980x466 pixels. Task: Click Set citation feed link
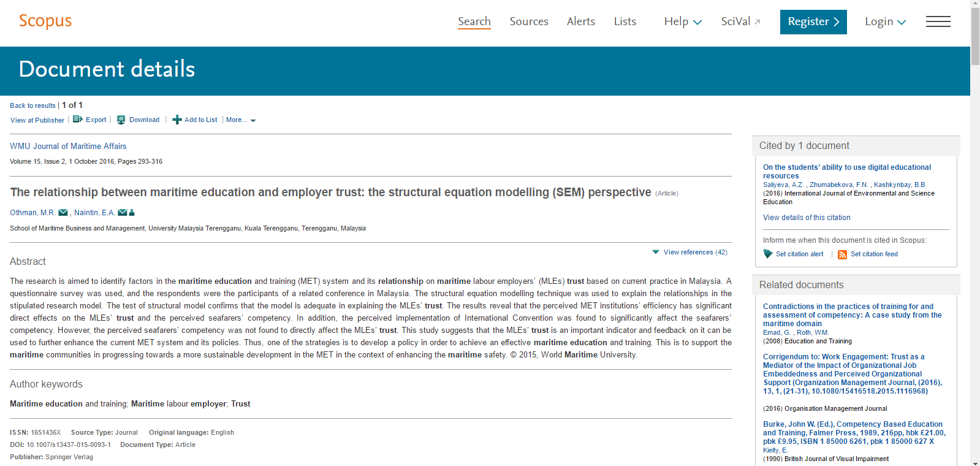click(x=874, y=254)
